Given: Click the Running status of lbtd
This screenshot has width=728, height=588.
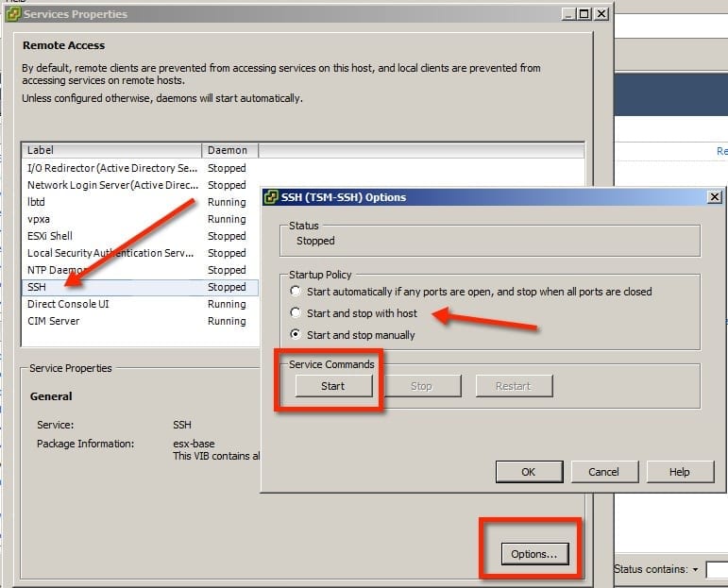Looking at the screenshot, I should 227,202.
